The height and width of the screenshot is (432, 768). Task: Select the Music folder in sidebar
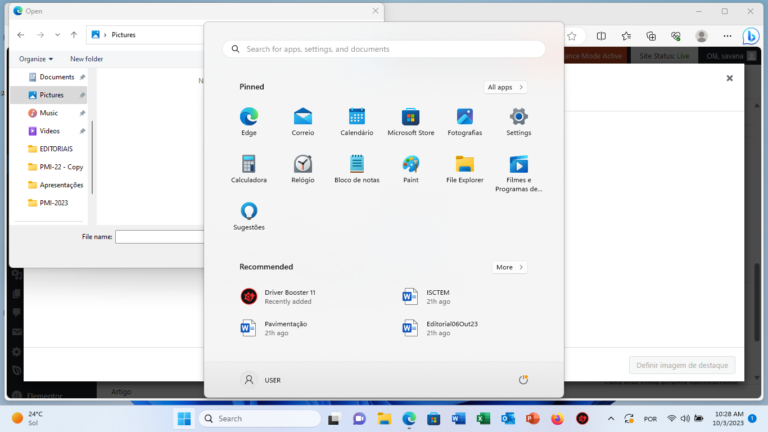[48, 113]
